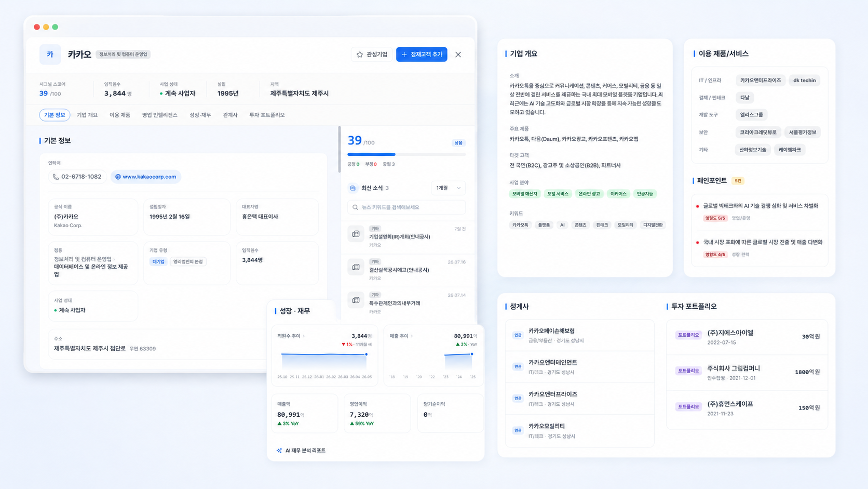The height and width of the screenshot is (489, 868).
Task: Click the 모바일 메신저 business area tag
Action: point(525,194)
